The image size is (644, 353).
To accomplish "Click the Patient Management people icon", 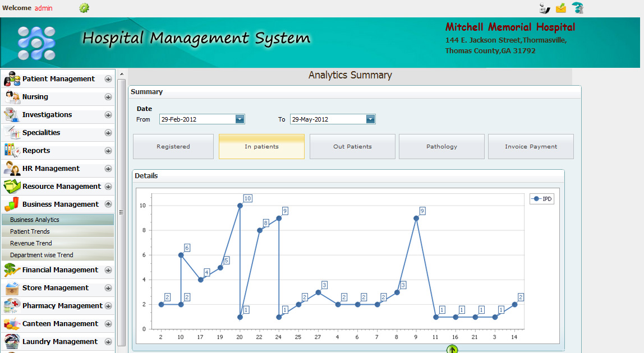I will click(12, 80).
